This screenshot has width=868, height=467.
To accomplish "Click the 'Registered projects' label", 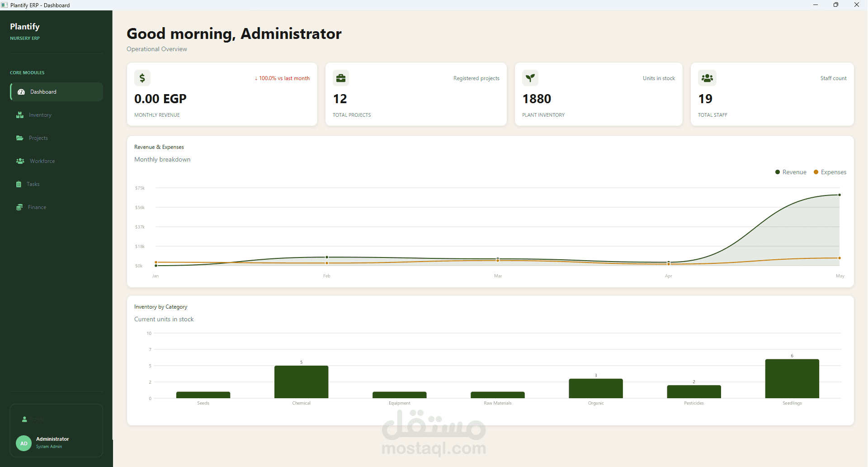I will click(x=476, y=78).
